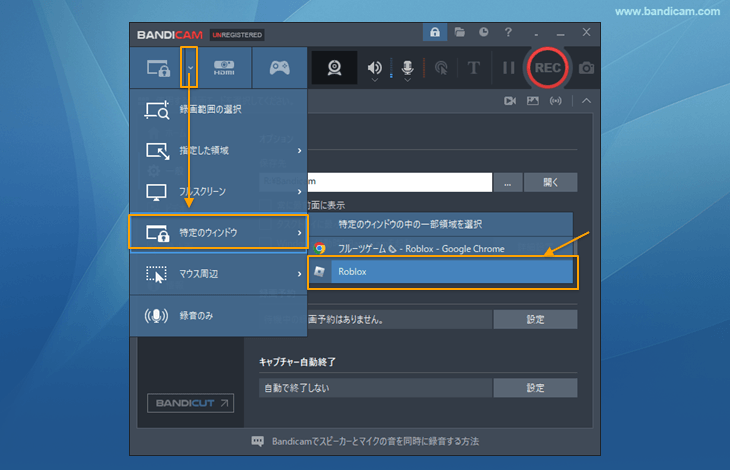The width and height of the screenshot is (730, 470).
Task: Click the 指定した領域 rectangle icon
Action: coord(157,151)
